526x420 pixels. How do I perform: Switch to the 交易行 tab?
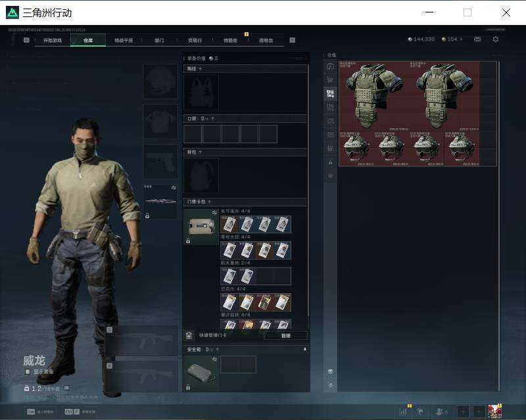pos(195,40)
